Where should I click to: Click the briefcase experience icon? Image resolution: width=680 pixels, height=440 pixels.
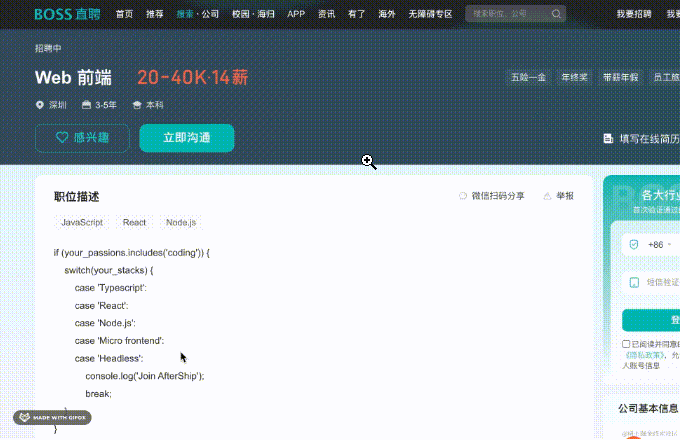click(86, 105)
